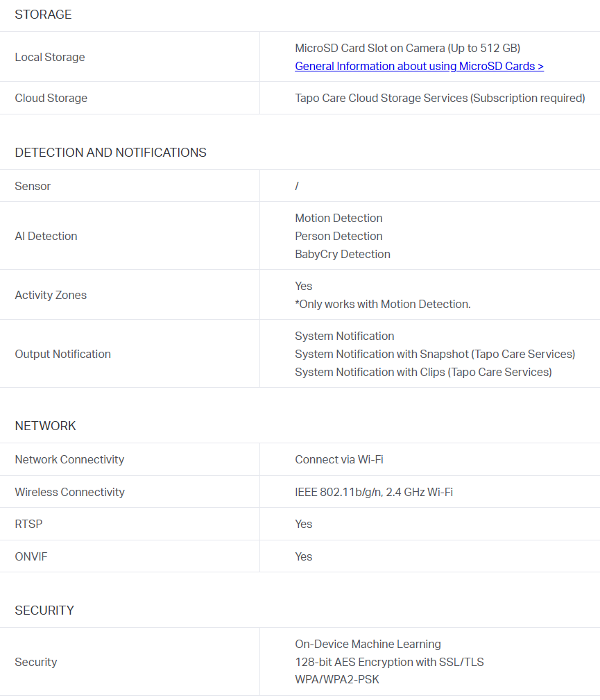600x700 pixels.
Task: Select the Output Notification row label
Action: click(62, 354)
